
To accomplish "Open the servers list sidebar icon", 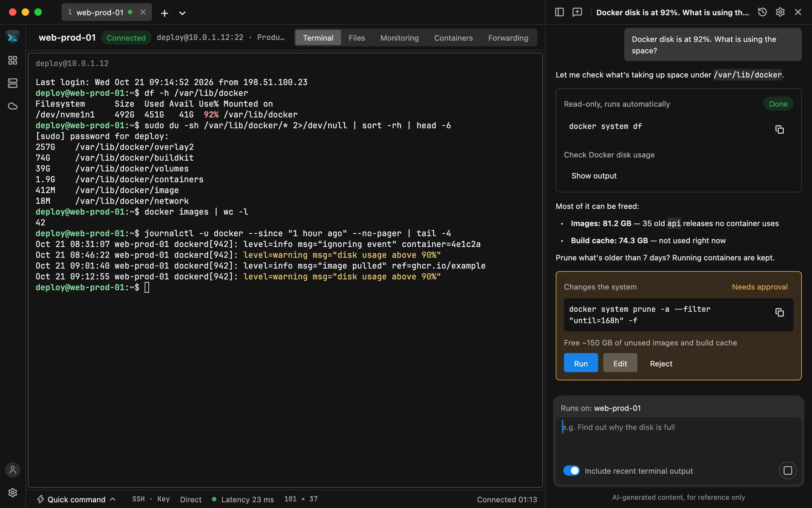I will (x=13, y=83).
